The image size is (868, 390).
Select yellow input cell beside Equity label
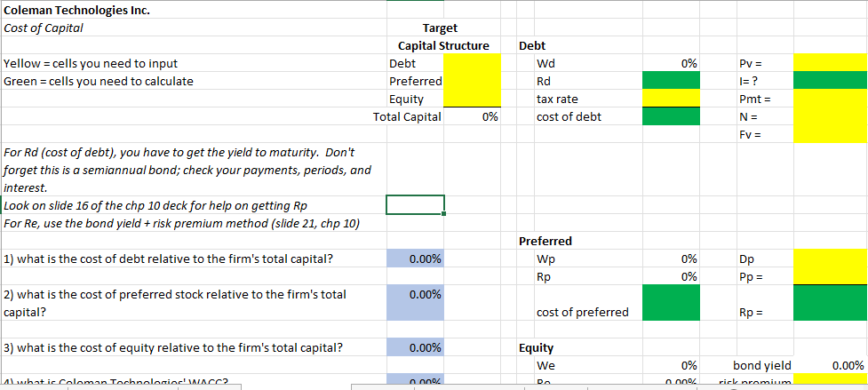[x=472, y=99]
